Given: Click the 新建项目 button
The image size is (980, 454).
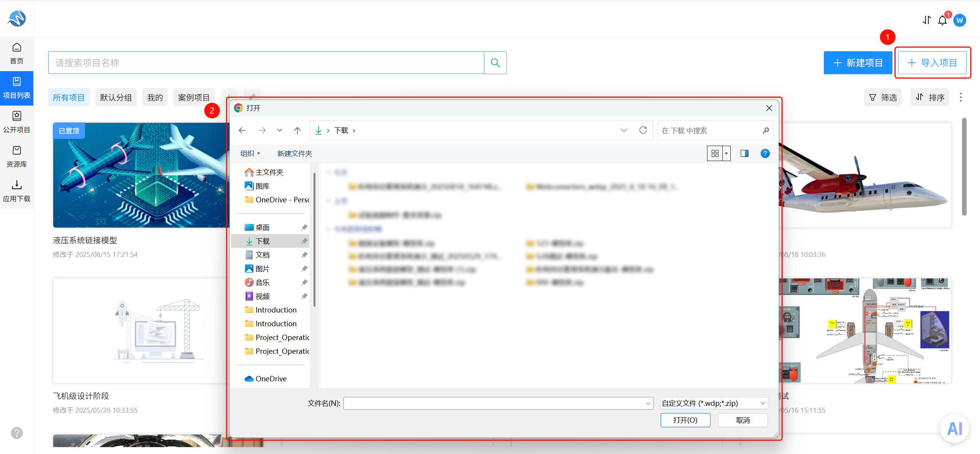Looking at the screenshot, I should [858, 63].
